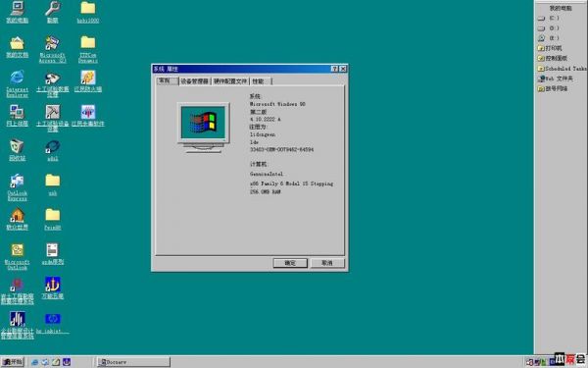Launch Microsoft Outlook from the desktop
This screenshot has width=588, height=368.
pyautogui.click(x=18, y=257)
